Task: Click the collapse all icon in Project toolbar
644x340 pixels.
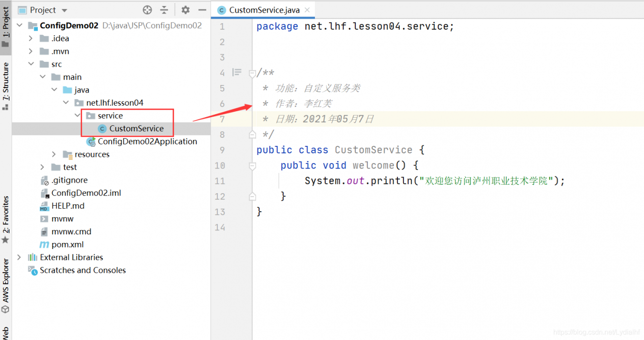Action: [165, 10]
